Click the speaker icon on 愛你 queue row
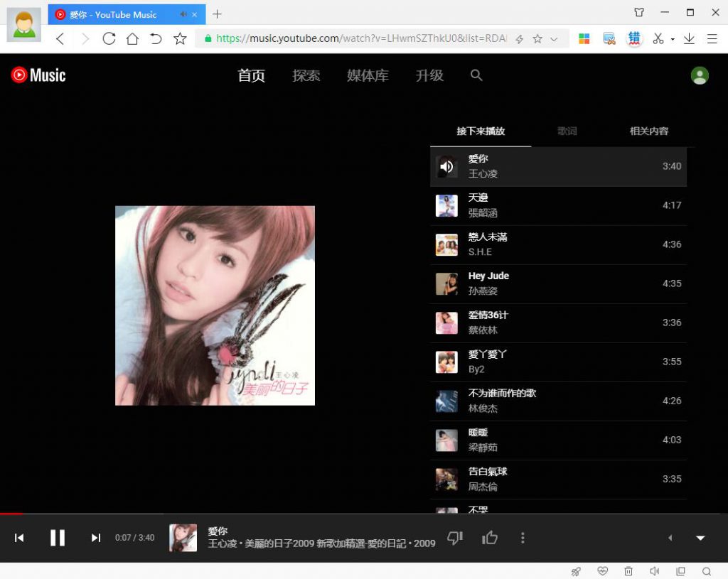728x579 pixels. (x=446, y=166)
